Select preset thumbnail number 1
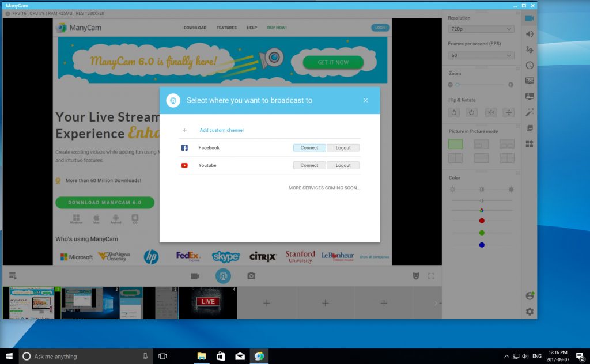 point(32,303)
